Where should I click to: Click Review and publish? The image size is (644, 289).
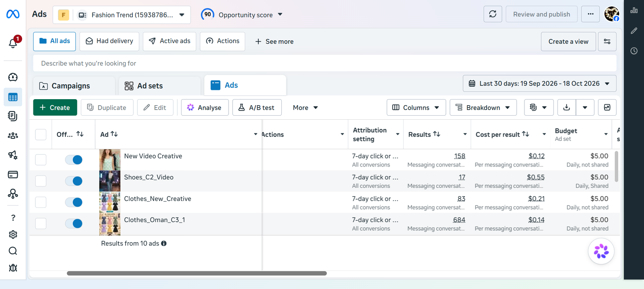pyautogui.click(x=541, y=14)
